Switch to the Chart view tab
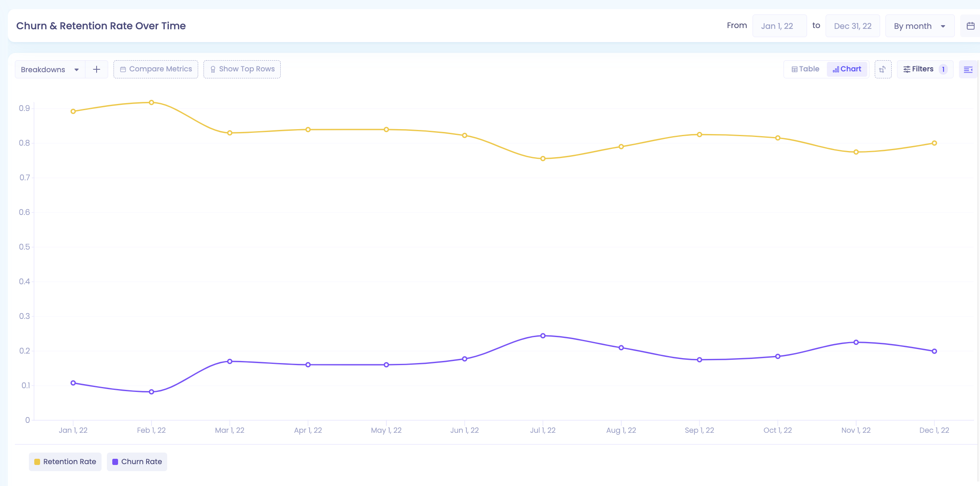The height and width of the screenshot is (486, 980). point(847,69)
